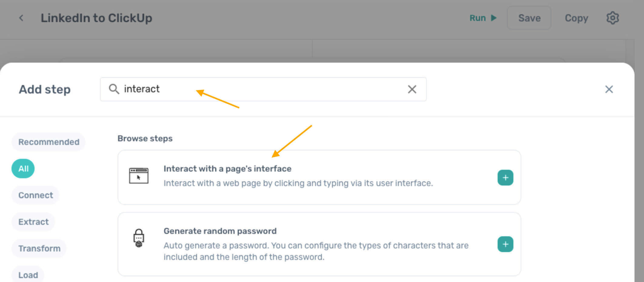
Task: Close the Add step dialog
Action: coord(609,89)
